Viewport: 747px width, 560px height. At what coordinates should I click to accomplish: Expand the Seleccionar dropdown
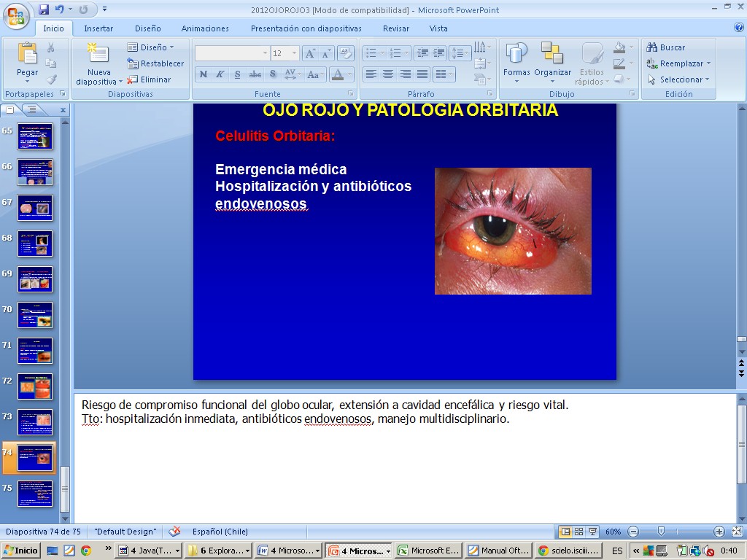coord(708,79)
